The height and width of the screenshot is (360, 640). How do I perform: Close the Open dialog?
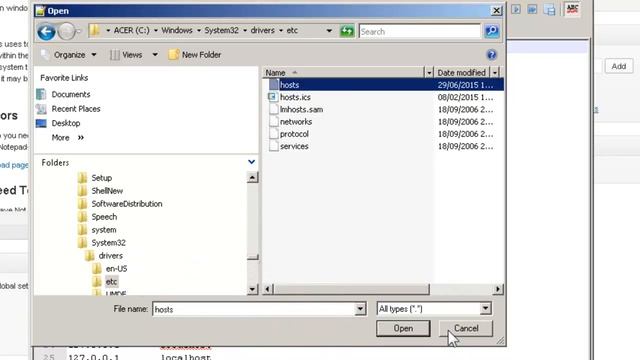[x=496, y=11]
